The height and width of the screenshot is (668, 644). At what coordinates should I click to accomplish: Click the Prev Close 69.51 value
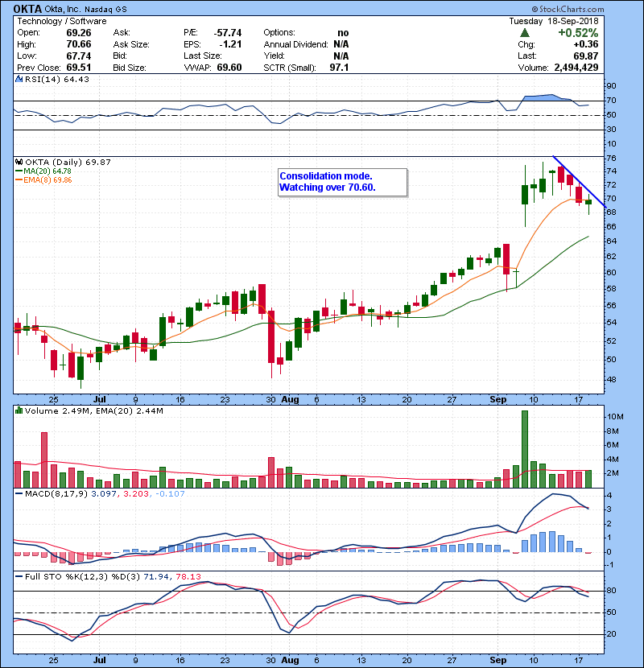(x=79, y=68)
